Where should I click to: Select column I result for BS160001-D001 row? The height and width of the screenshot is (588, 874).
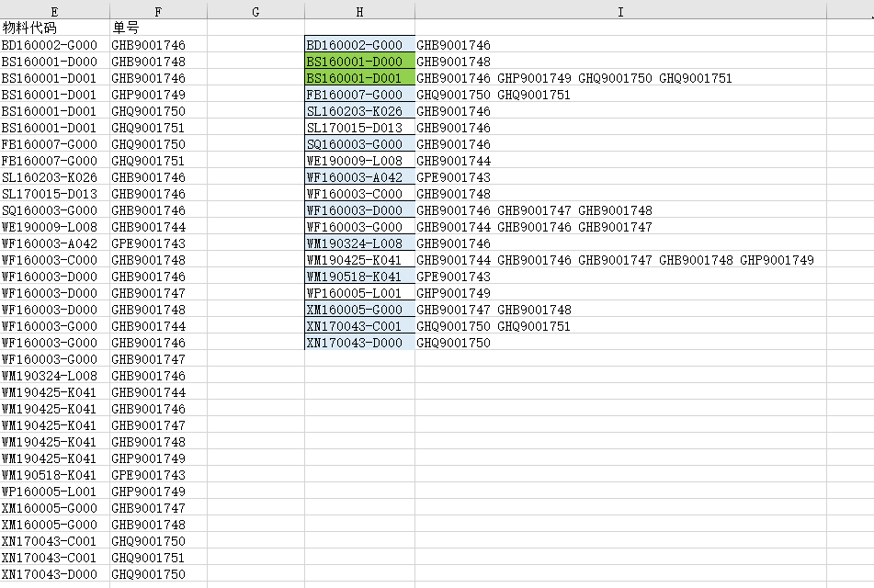click(x=620, y=78)
